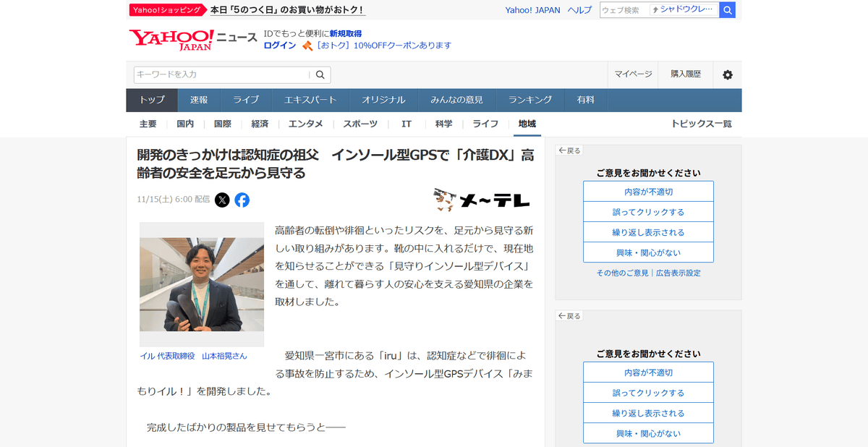Click the ログイン link
868x447 pixels.
(279, 45)
